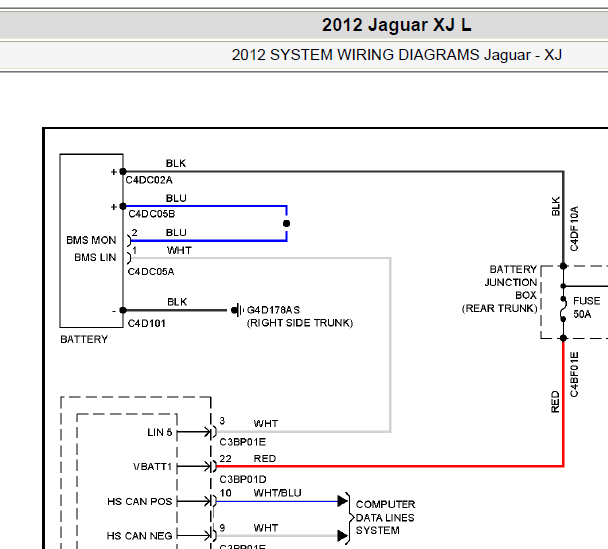The image size is (608, 549).
Task: Select the BMS MON terminal label
Action: coord(91,240)
